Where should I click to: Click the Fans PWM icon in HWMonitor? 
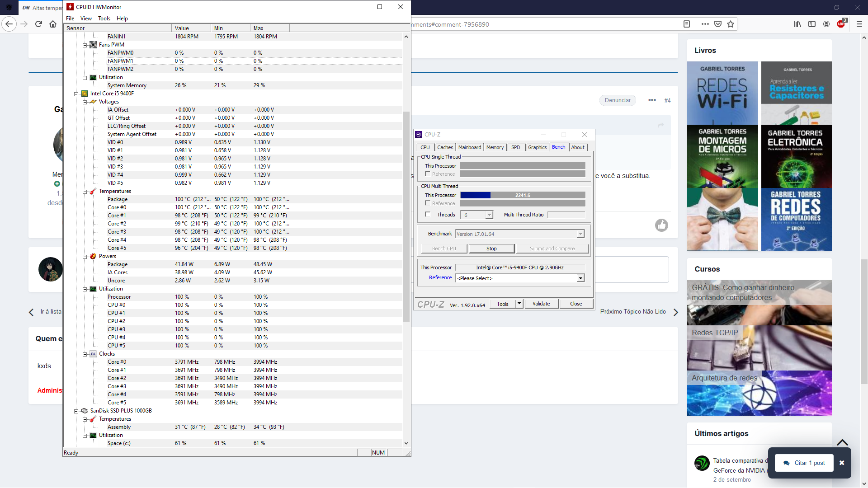coord(93,45)
